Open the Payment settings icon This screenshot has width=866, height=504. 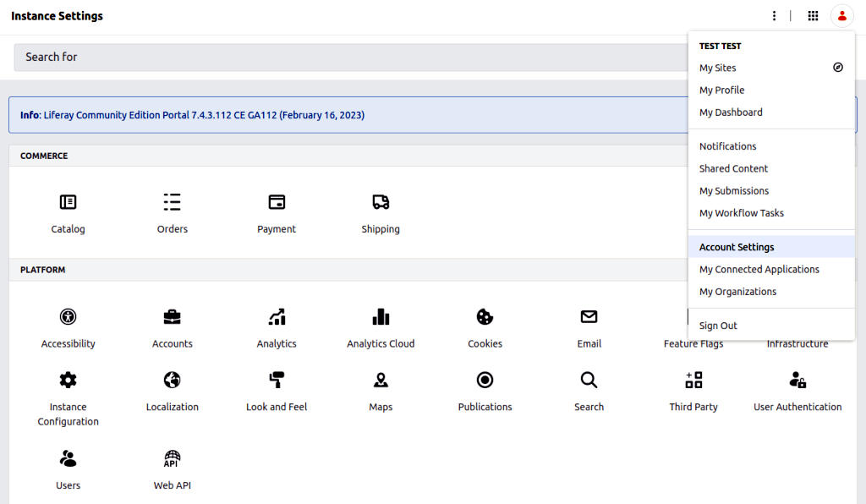[x=277, y=202]
